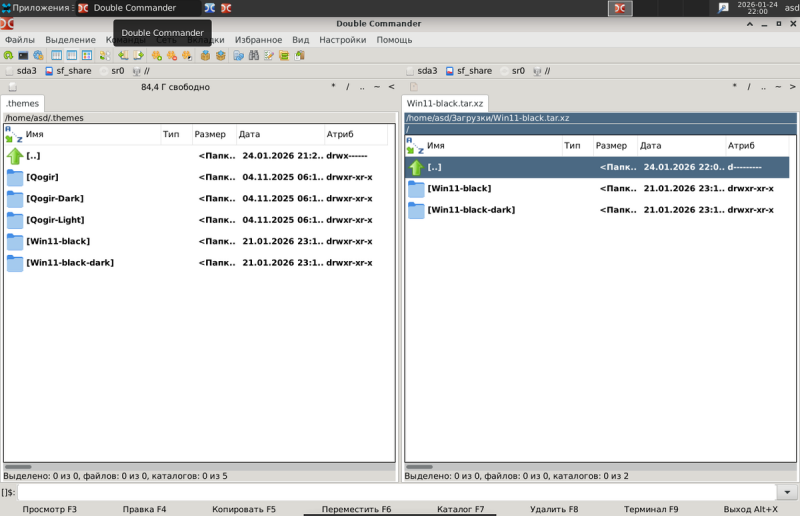Click the invert selection toolbar icon
The image size is (800, 516).
point(187,56)
